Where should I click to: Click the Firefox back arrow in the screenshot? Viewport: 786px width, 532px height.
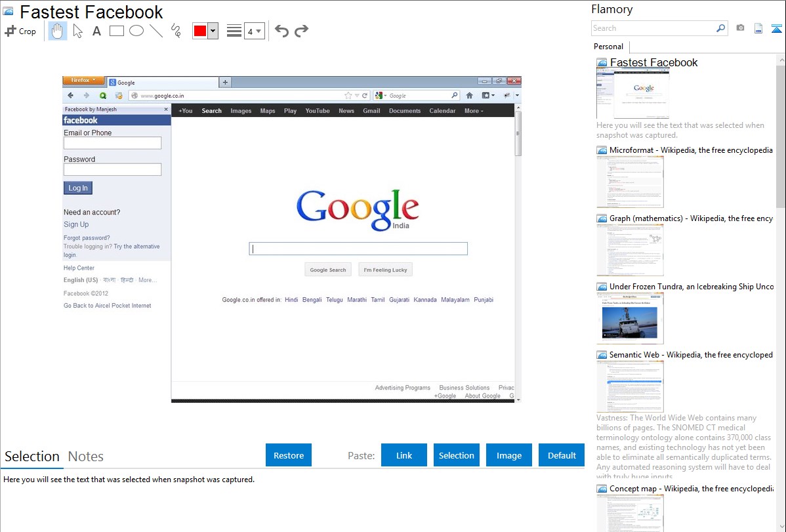click(71, 95)
